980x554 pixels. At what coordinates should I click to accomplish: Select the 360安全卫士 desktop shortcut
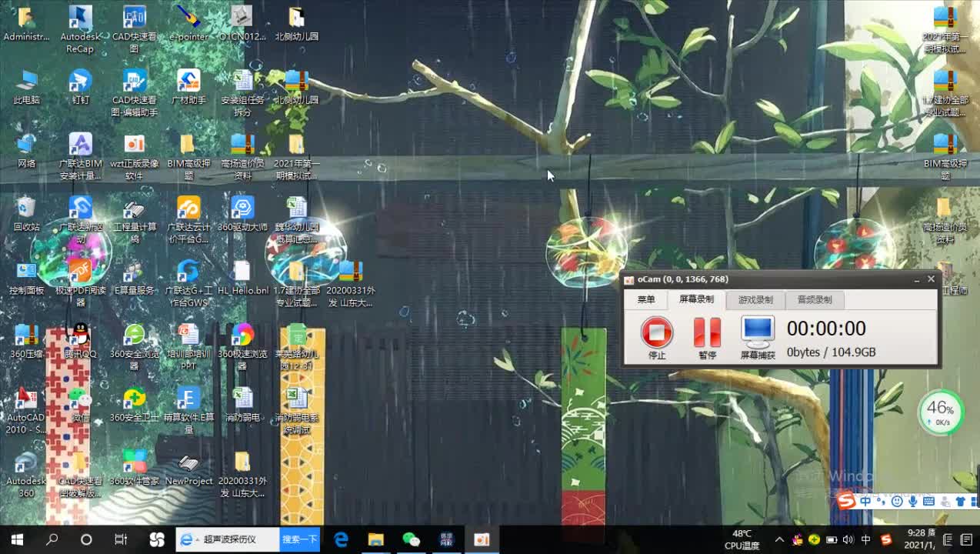[x=135, y=405]
